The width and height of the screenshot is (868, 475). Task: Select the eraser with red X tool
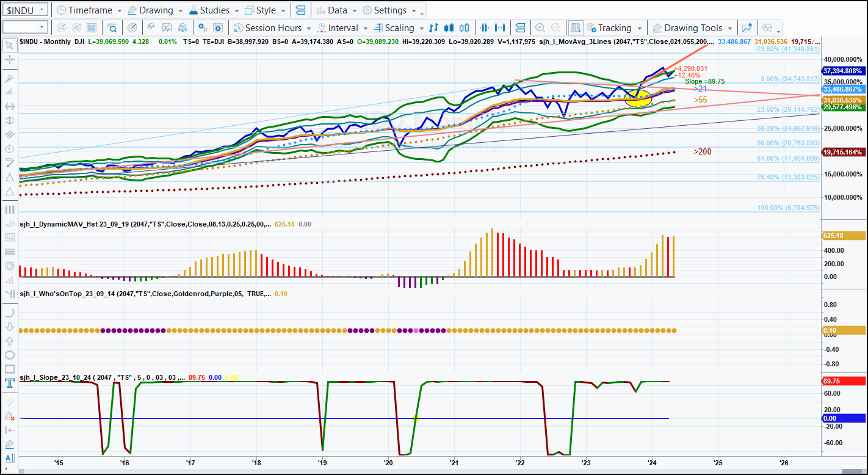coord(9,416)
